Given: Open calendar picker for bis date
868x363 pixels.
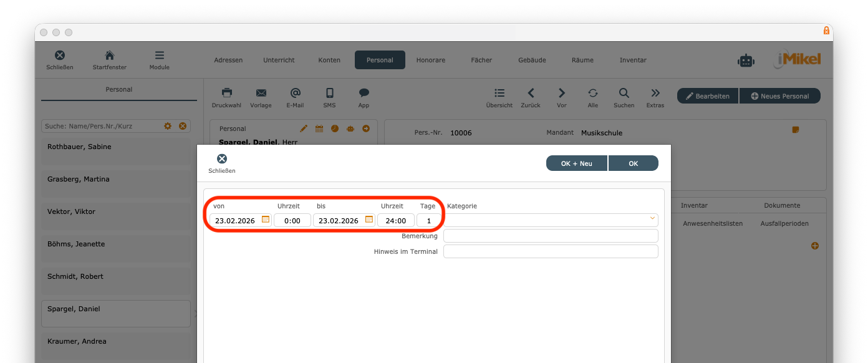Looking at the screenshot, I should point(369,220).
